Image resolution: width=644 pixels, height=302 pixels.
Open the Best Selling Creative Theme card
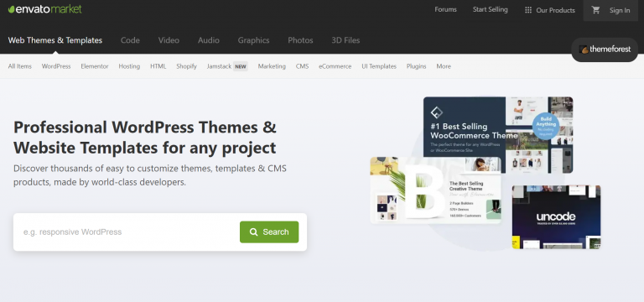point(435,190)
